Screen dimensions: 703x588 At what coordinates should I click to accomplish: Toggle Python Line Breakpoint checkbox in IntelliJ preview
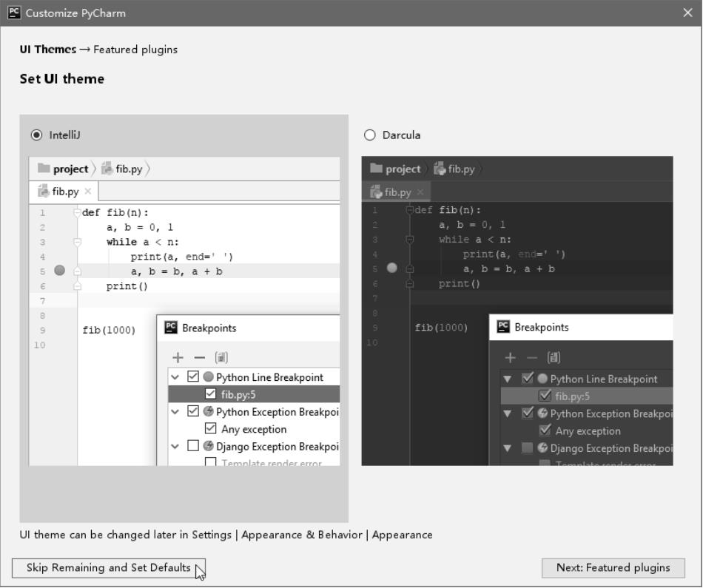coord(193,377)
